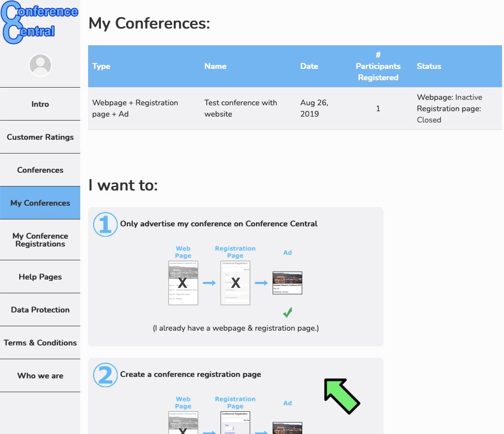Open the Conferences sidebar item

[x=40, y=170]
